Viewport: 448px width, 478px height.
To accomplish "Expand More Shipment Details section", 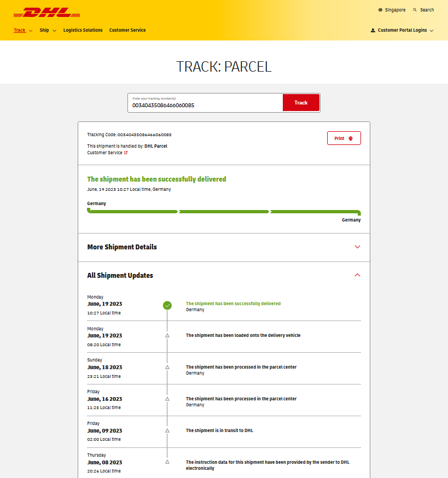I will [357, 247].
